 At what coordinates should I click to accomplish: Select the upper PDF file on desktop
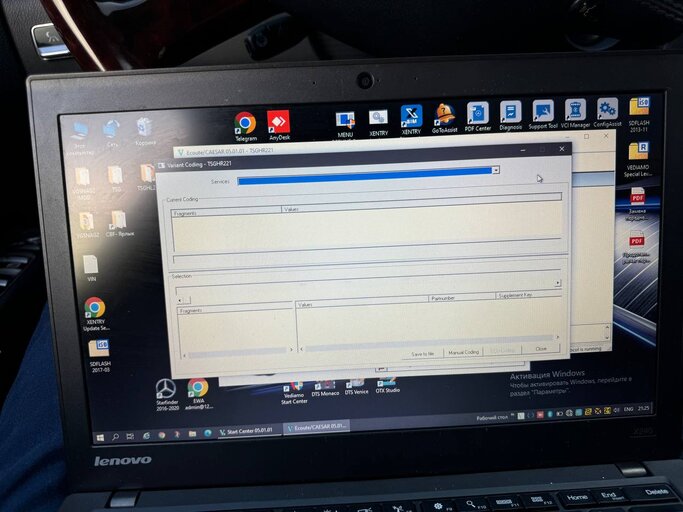[637, 203]
